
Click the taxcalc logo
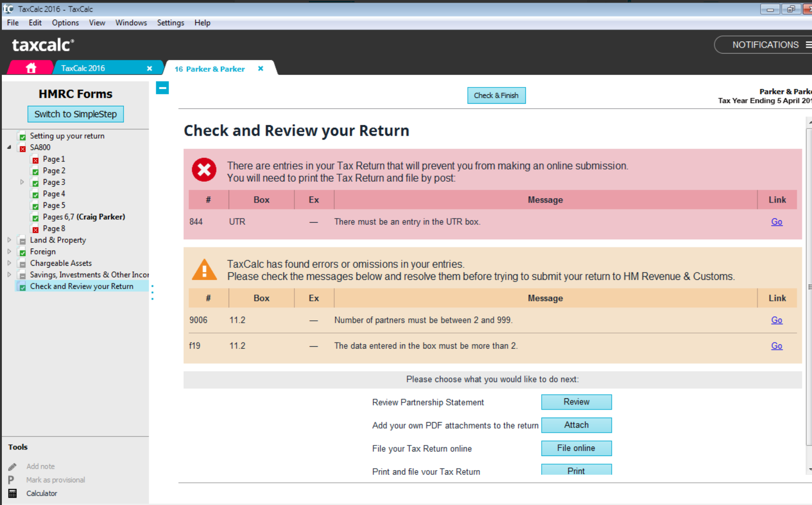coord(43,45)
